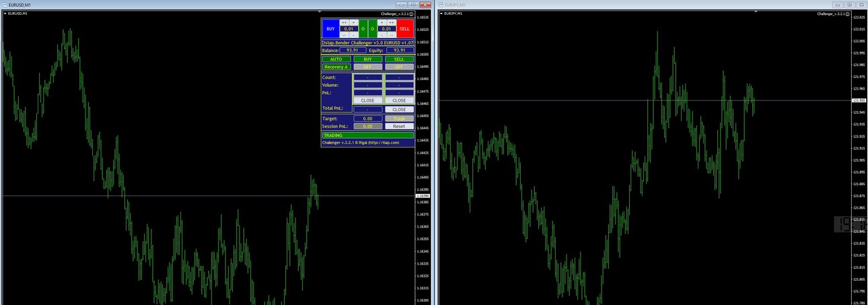Click the chart shift triangle on EURJPY chart top
868x305 pixels.
(x=755, y=12)
